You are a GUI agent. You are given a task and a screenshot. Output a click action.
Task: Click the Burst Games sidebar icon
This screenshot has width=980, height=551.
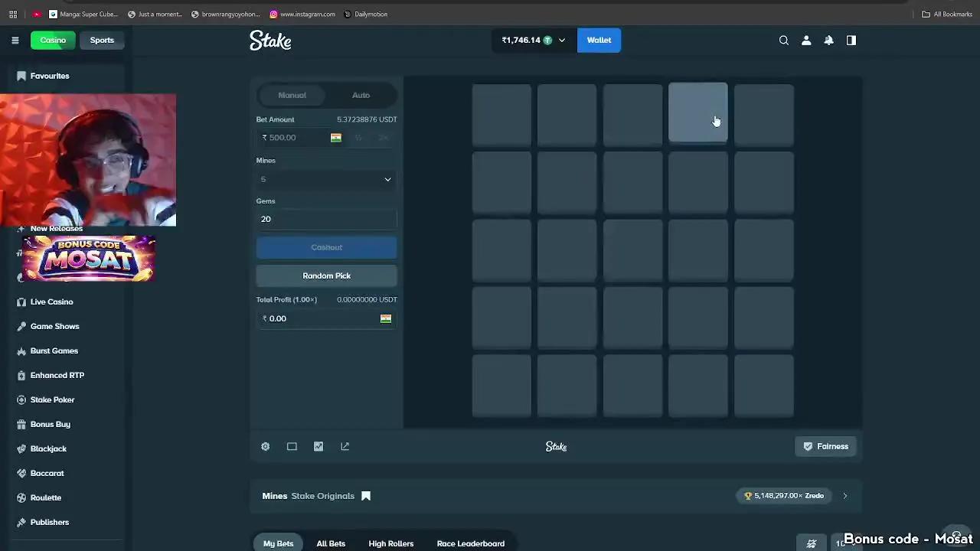21,350
